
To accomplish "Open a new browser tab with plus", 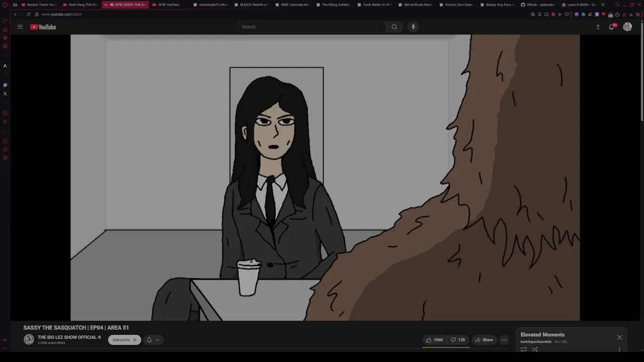I will (x=603, y=5).
